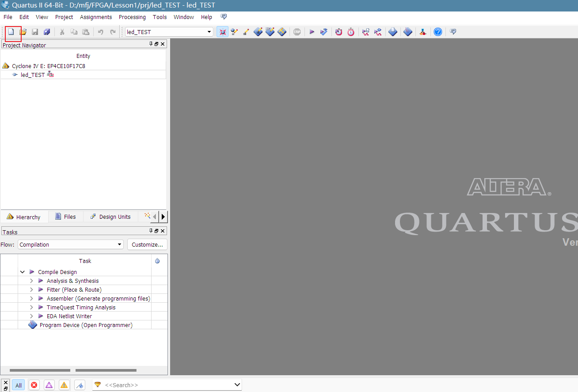
Task: Select the led_TEST entity in the hierarchy
Action: (33, 75)
